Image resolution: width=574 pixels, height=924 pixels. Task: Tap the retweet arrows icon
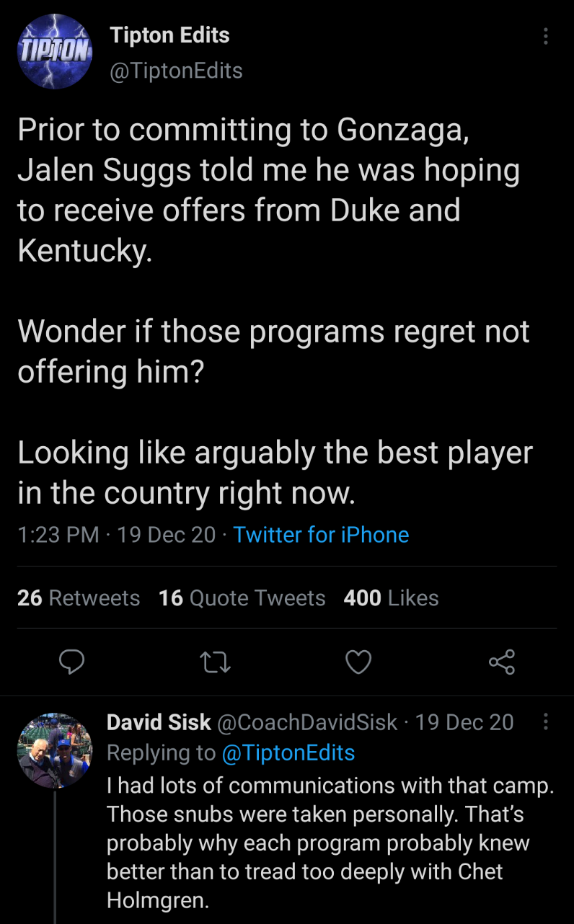pyautogui.click(x=216, y=662)
